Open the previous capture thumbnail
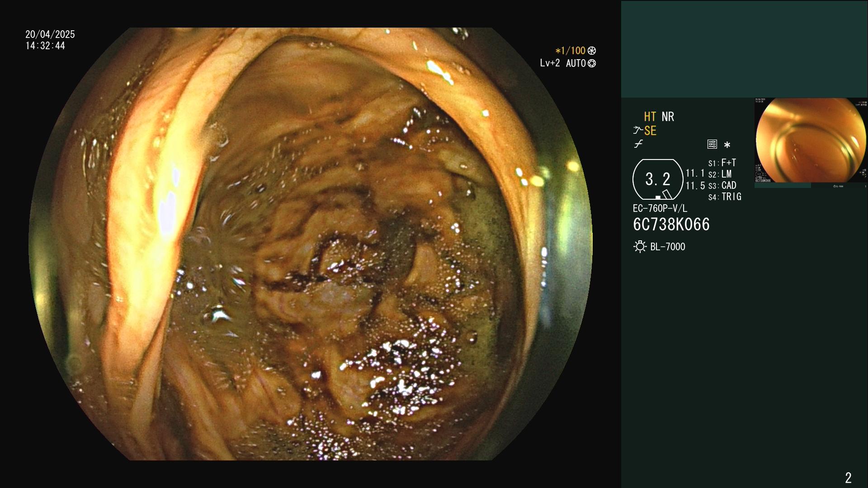This screenshot has height=488, width=868. click(811, 142)
